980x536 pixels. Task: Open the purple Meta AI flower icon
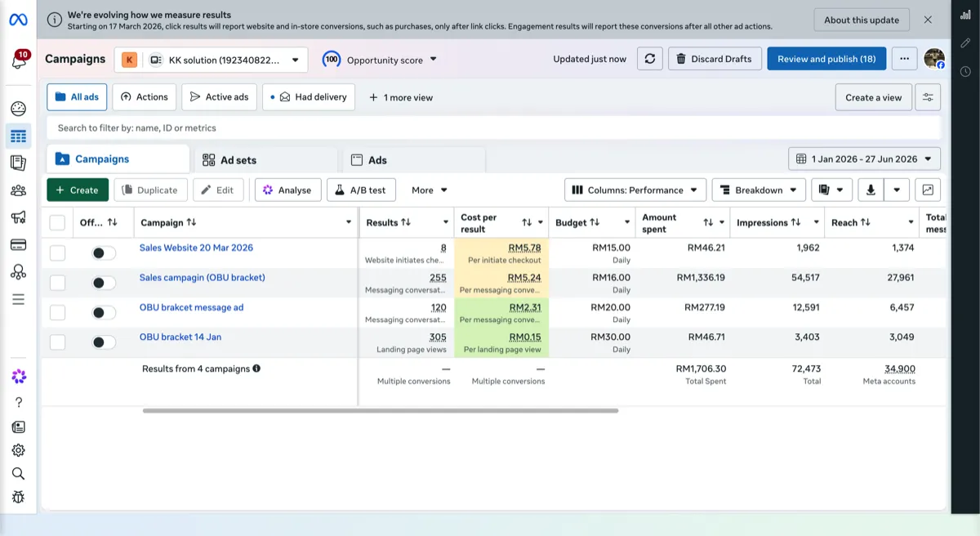(x=18, y=377)
